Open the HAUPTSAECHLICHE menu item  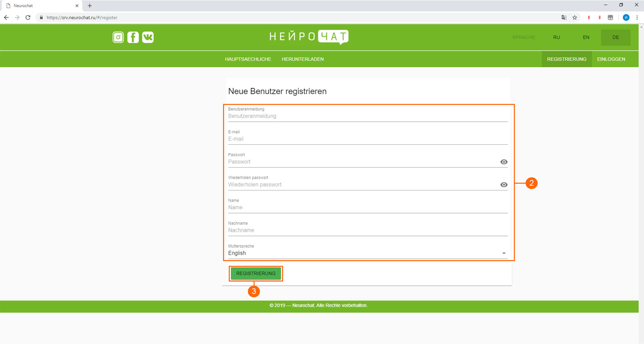point(248,59)
